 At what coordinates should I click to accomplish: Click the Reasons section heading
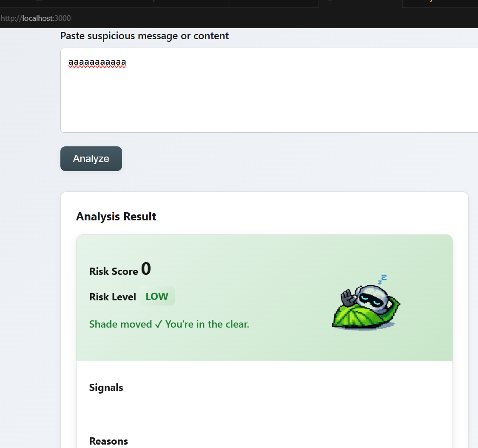(x=108, y=441)
